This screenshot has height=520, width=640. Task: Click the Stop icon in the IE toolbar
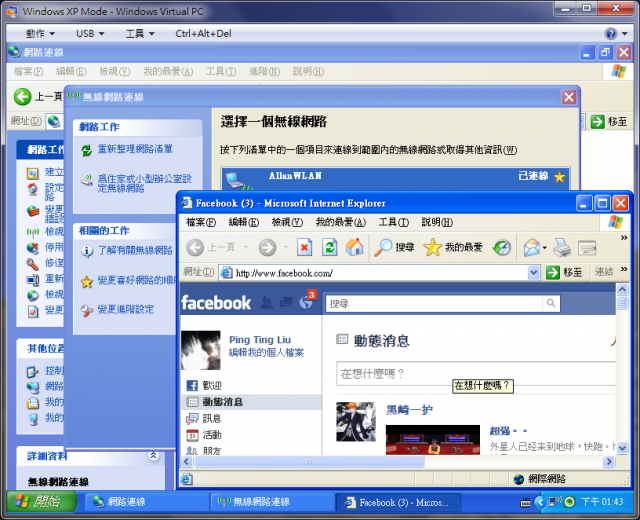click(x=304, y=247)
